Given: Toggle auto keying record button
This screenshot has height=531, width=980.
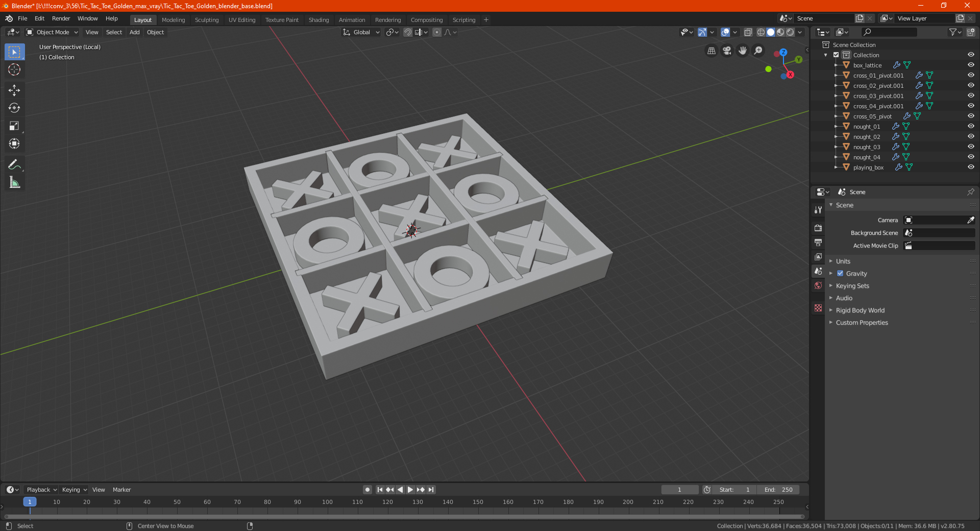Looking at the screenshot, I should point(367,490).
